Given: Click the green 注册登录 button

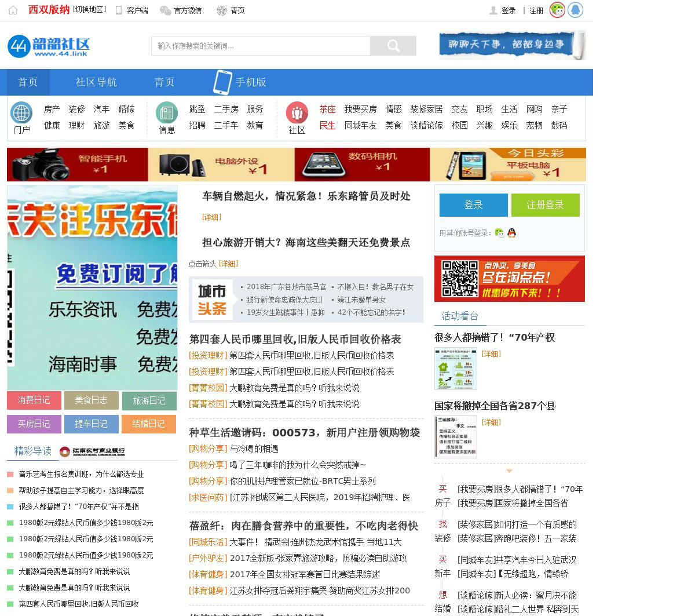Looking at the screenshot, I should tap(545, 205).
